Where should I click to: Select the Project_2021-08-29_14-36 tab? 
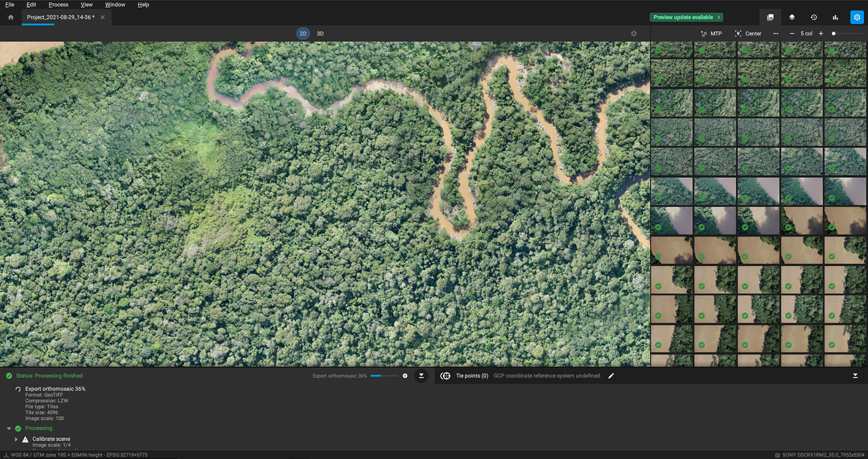(61, 17)
